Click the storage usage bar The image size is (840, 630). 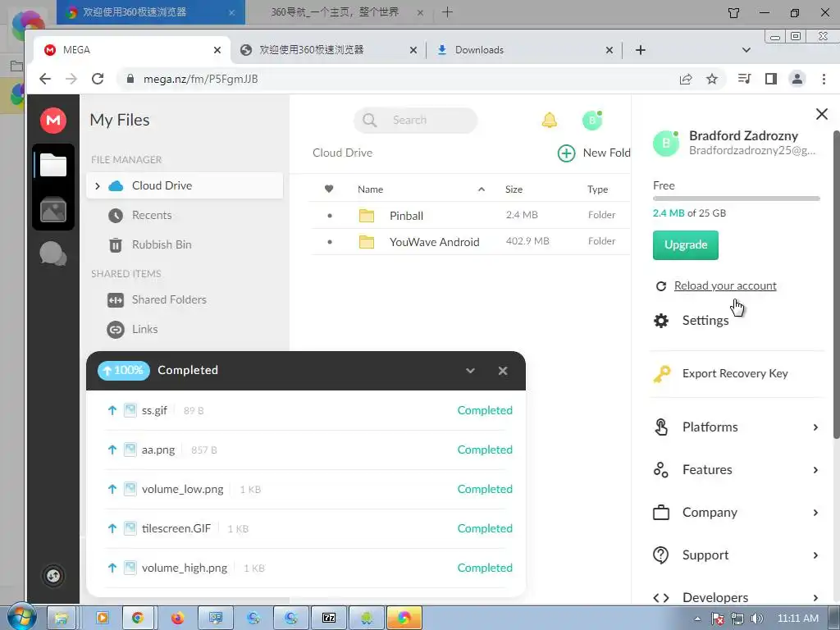tap(736, 199)
